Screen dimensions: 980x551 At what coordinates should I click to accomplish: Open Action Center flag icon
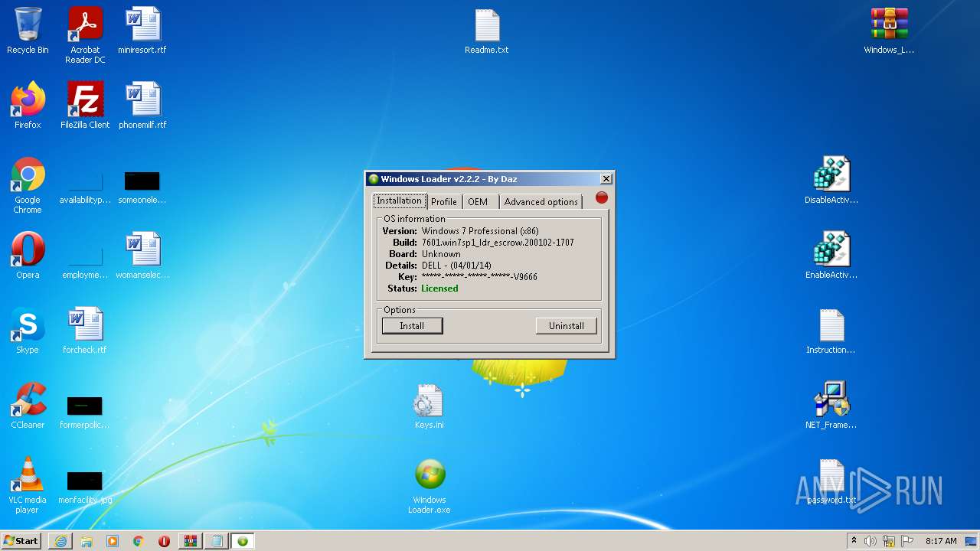[907, 541]
